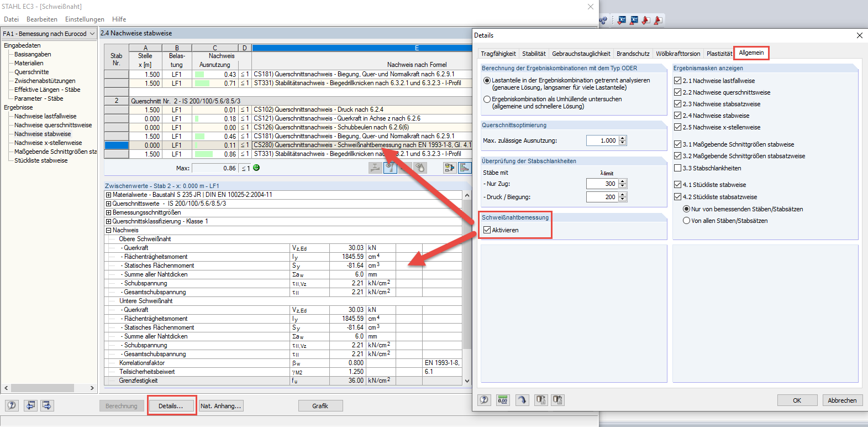Screen dimensions: 868x427
Task: Expand the Querschnittswerte row
Action: click(x=108, y=204)
